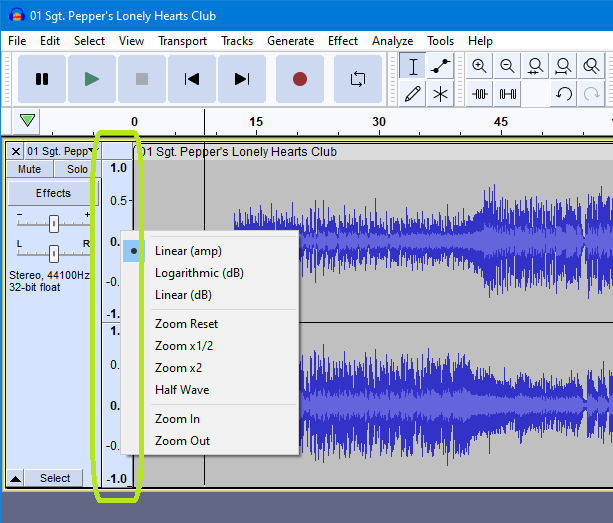Image resolution: width=613 pixels, height=523 pixels.
Task: Click the Zoom Out magnifier icon
Action: coord(507,66)
